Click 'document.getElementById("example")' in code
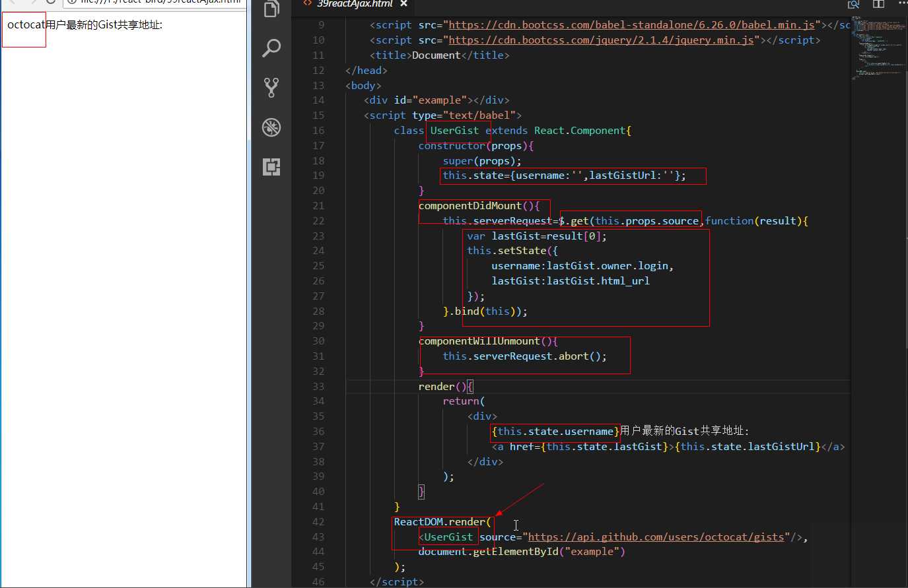This screenshot has width=908, height=588. tap(522, 552)
